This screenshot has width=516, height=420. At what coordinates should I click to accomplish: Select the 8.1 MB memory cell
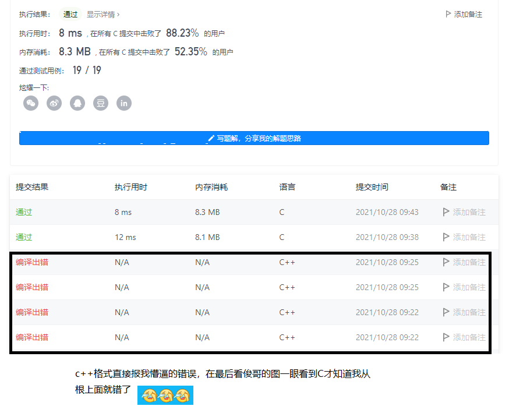tap(207, 237)
